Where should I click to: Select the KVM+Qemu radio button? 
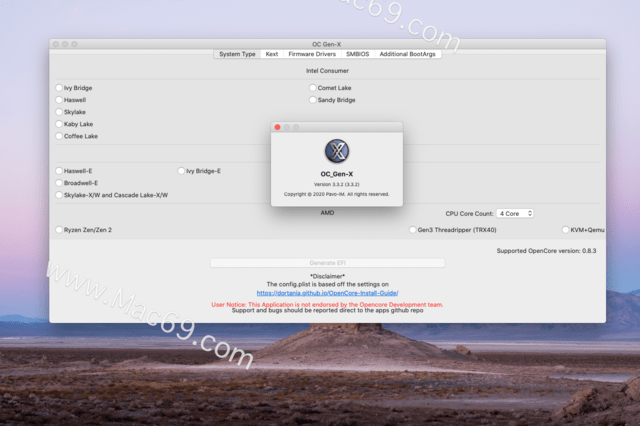[x=566, y=230]
